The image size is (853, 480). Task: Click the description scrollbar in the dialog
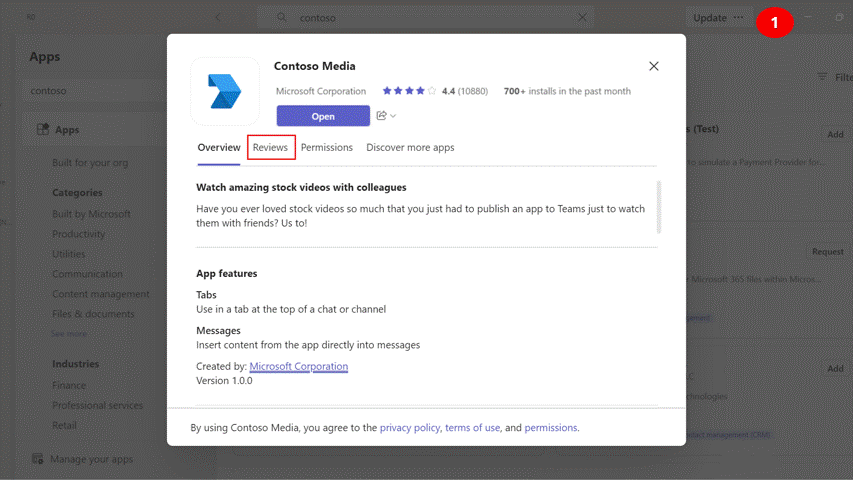(x=659, y=207)
